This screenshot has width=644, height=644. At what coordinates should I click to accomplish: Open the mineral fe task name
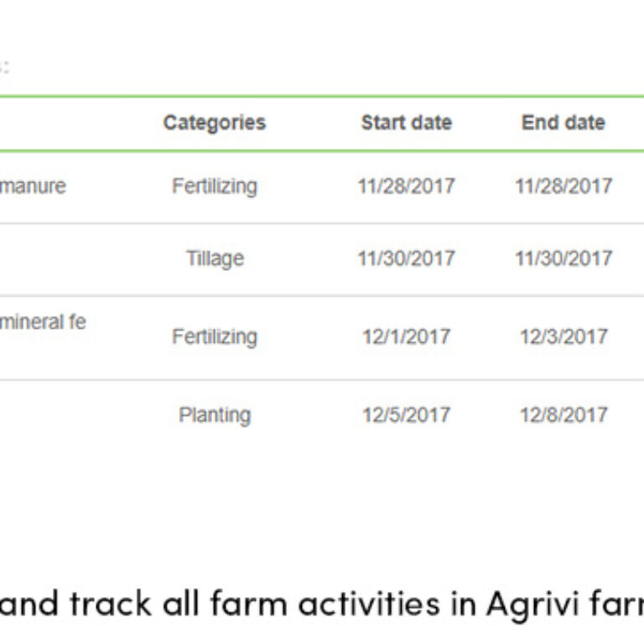click(x=43, y=322)
